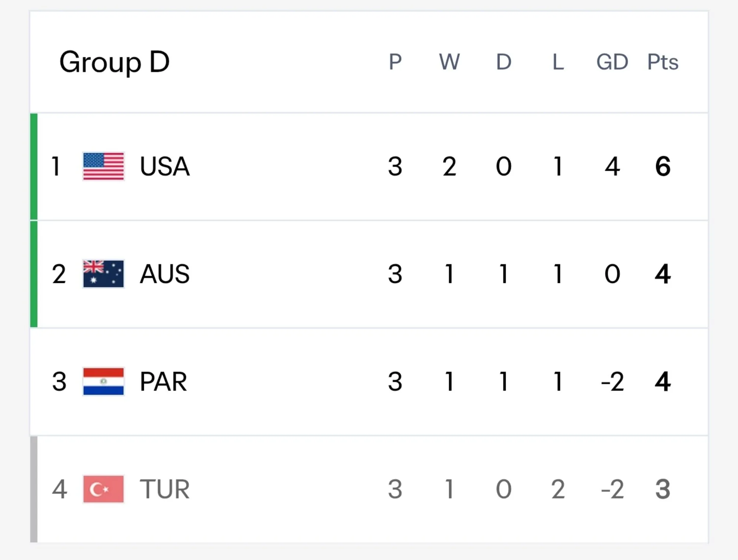The height and width of the screenshot is (560, 738).
Task: Select the PAR team name
Action: click(163, 382)
